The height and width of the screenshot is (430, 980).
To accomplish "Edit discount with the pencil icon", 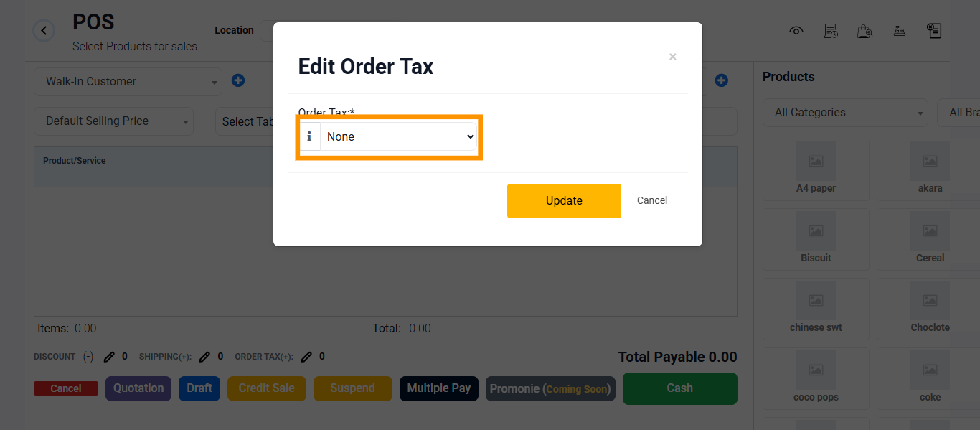I will point(109,357).
